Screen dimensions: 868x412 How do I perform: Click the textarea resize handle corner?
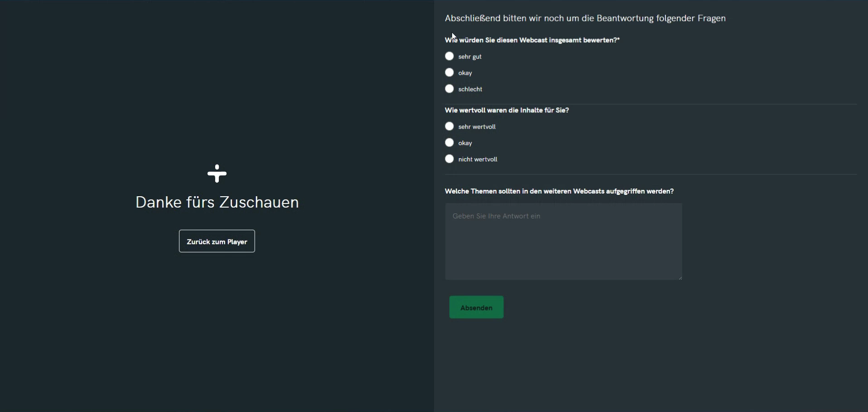[x=681, y=277]
